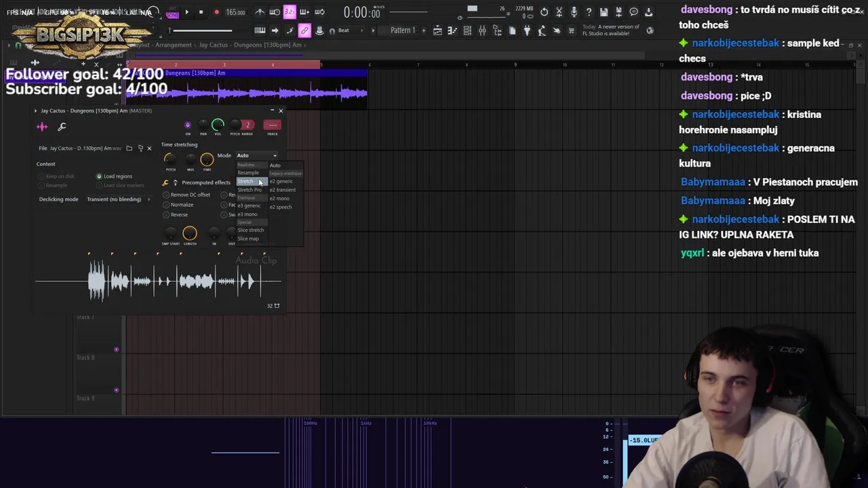Click the channel VOL knob
The width and height of the screenshot is (868, 488).
[x=218, y=125]
